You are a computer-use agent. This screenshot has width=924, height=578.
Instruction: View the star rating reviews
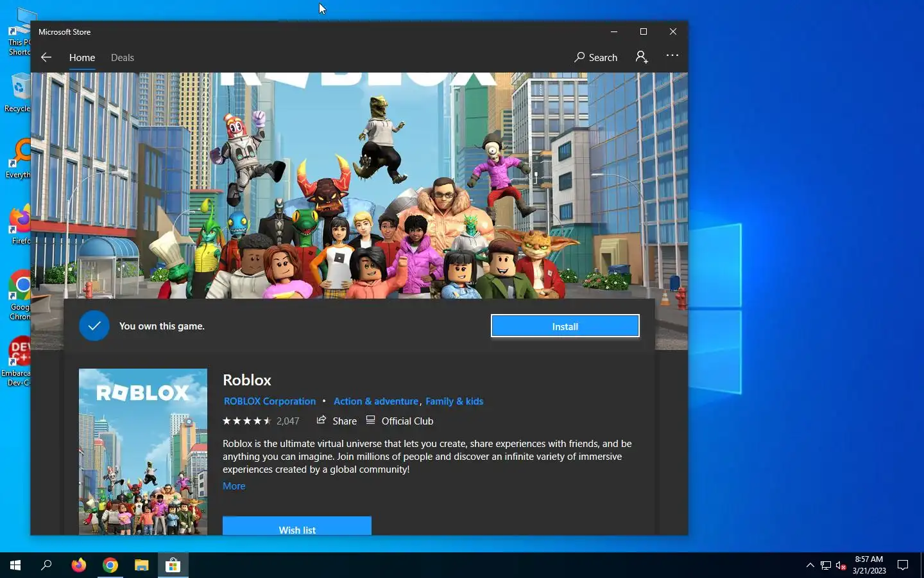click(246, 421)
